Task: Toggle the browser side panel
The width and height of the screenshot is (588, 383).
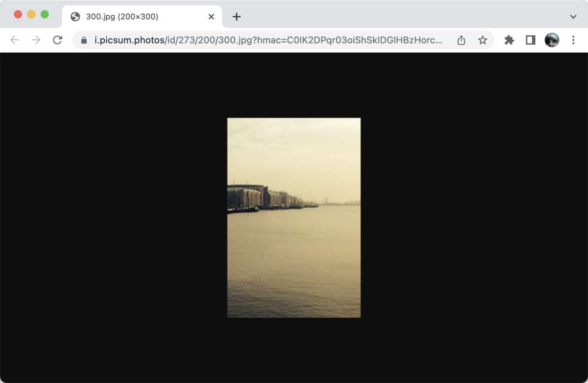Action: (530, 40)
